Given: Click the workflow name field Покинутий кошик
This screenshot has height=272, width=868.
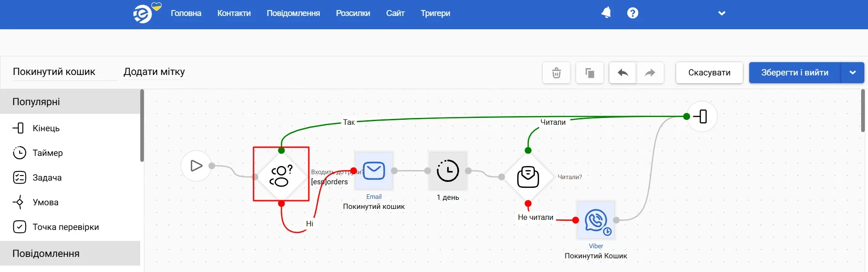Looking at the screenshot, I should (65, 72).
